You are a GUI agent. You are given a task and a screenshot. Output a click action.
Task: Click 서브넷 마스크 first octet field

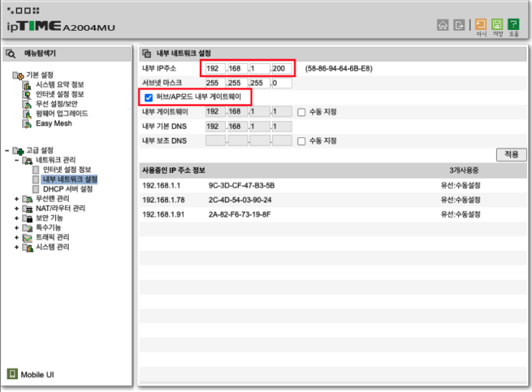216,83
